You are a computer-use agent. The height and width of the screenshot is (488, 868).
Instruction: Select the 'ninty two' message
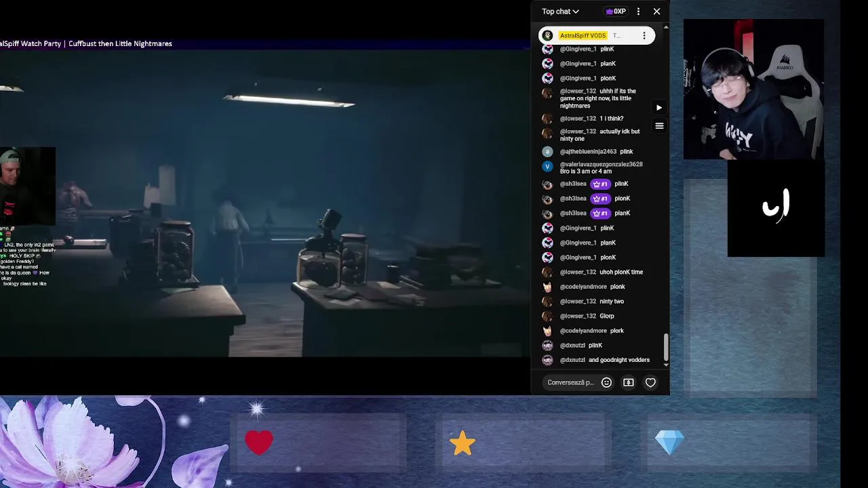(612, 302)
